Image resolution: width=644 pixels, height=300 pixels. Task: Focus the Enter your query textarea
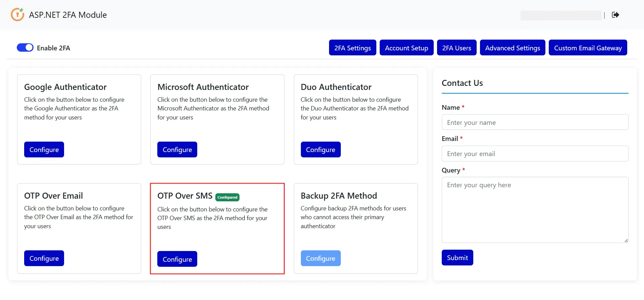coord(535,210)
